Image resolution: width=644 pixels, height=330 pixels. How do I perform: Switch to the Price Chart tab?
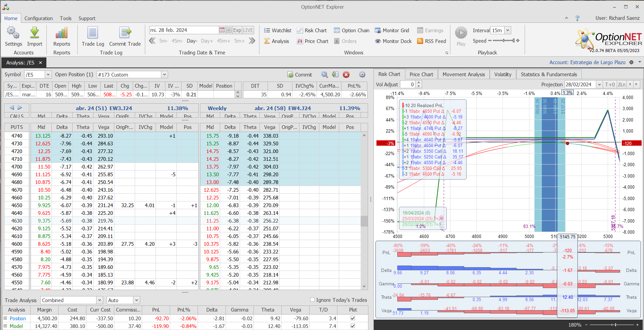pyautogui.click(x=421, y=75)
